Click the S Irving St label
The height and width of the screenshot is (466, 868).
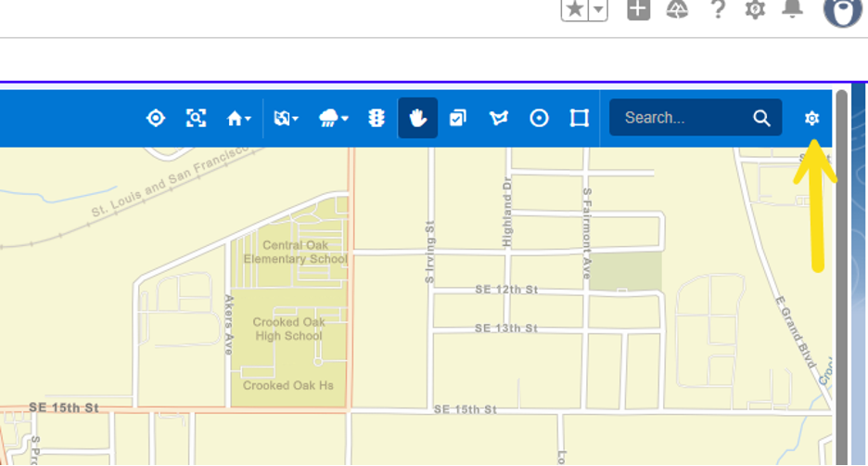click(x=429, y=252)
